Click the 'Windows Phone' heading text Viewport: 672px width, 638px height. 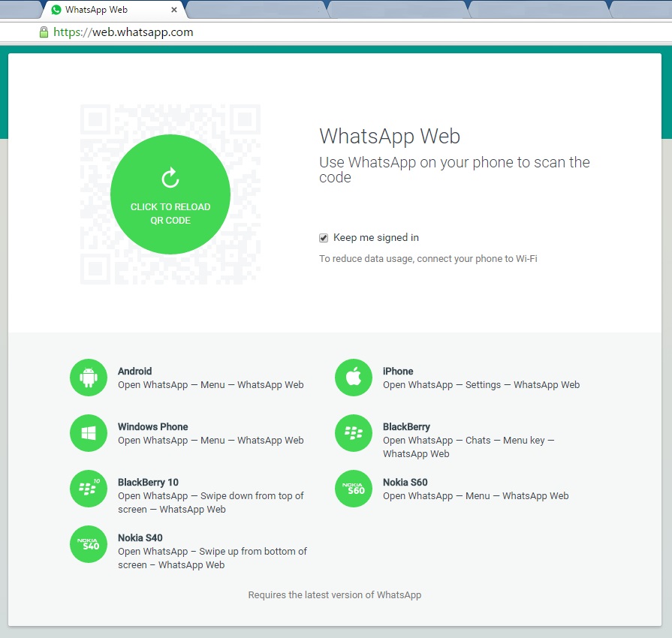153,427
